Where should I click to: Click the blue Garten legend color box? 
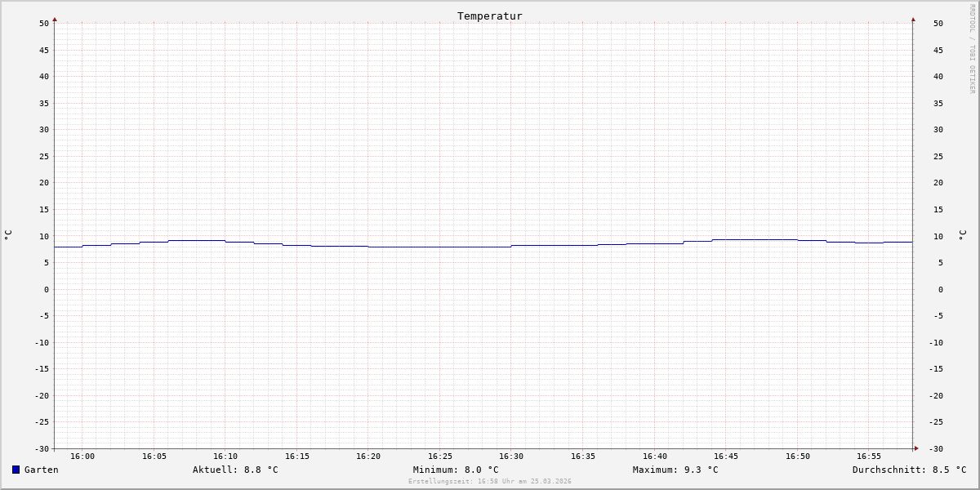pos(16,470)
